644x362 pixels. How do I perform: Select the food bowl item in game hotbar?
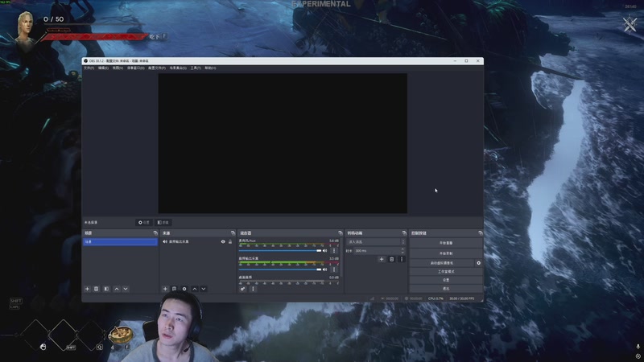tap(121, 335)
